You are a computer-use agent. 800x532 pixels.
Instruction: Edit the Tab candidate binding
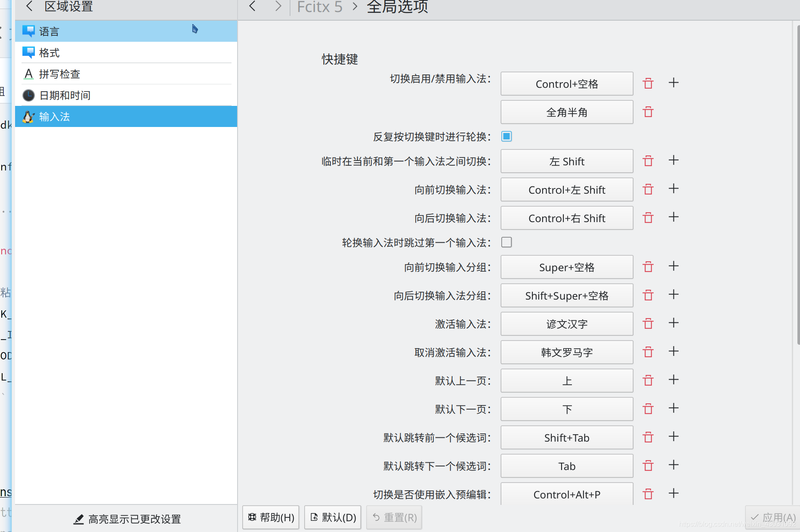pyautogui.click(x=567, y=466)
